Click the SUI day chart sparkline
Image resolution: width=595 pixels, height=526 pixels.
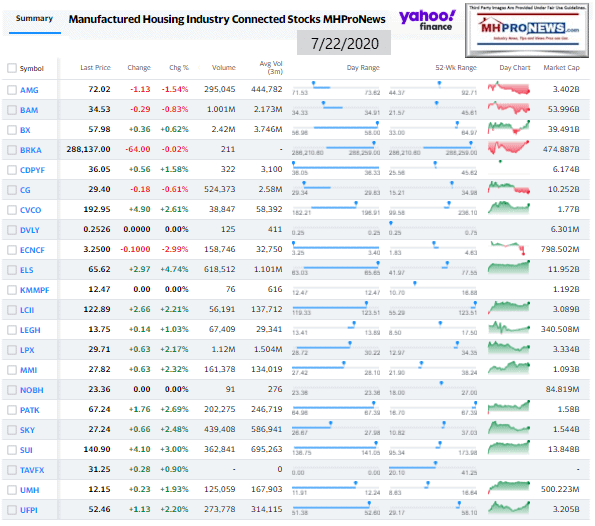pyautogui.click(x=508, y=447)
